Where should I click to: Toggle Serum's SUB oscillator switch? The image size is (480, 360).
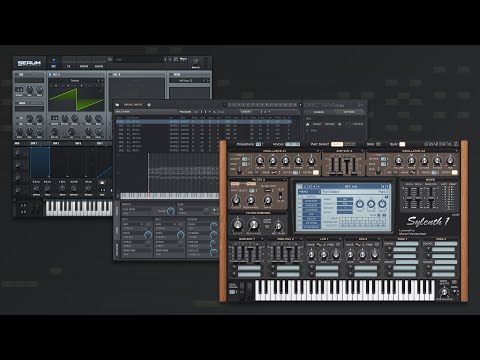pos(17,75)
